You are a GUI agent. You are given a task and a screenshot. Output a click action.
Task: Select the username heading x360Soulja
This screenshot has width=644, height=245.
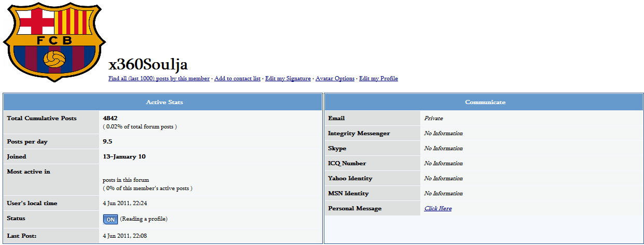pyautogui.click(x=148, y=64)
